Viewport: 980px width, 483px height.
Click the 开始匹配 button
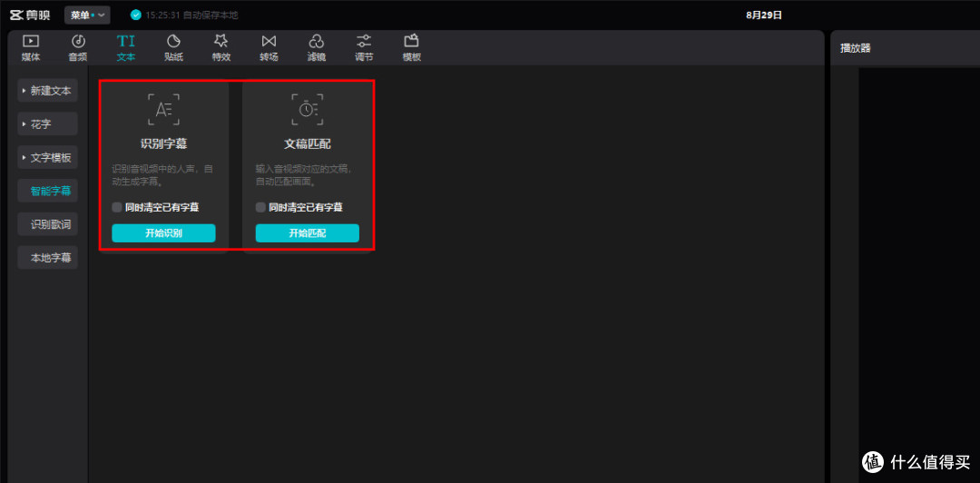(308, 233)
